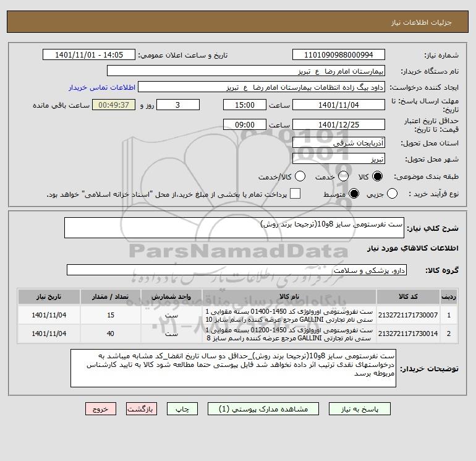Click the شماره نیاز field 1101090988000994
The width and height of the screenshot is (476, 461).
(x=339, y=54)
